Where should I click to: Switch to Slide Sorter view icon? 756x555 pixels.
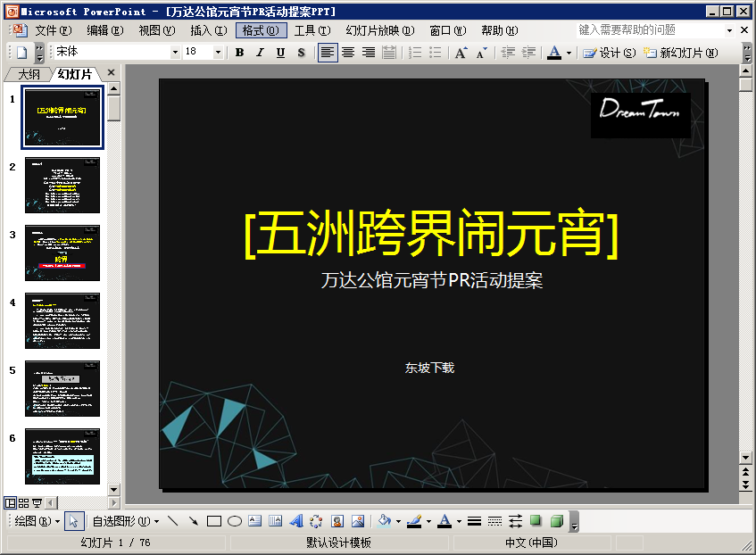pyautogui.click(x=23, y=503)
